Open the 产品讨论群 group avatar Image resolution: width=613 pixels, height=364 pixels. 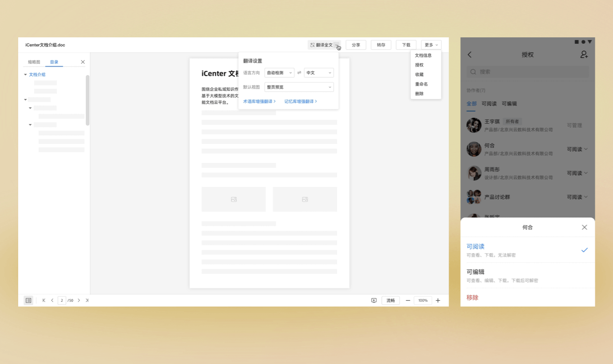(474, 197)
